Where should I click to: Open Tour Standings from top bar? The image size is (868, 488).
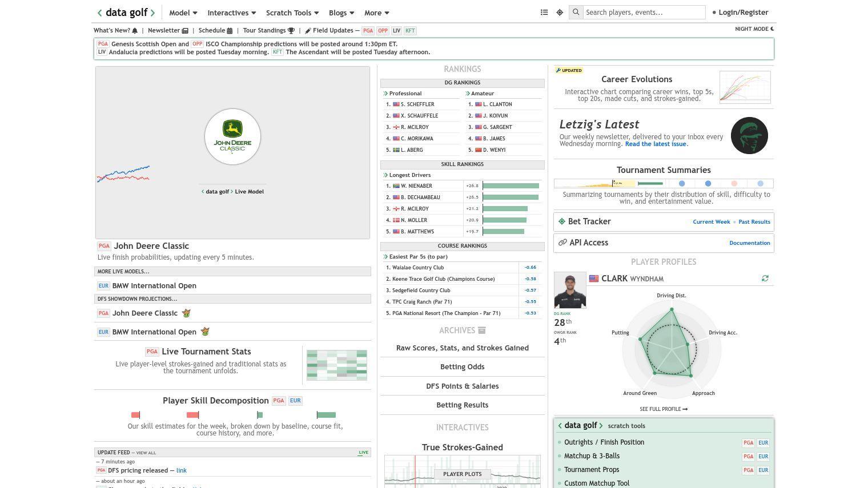coord(268,31)
